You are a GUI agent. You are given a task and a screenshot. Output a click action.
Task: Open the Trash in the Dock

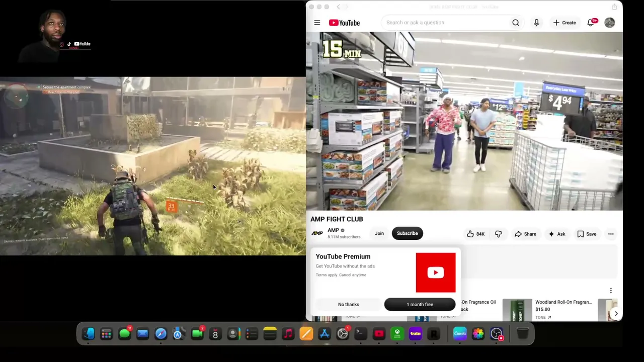[x=523, y=333]
